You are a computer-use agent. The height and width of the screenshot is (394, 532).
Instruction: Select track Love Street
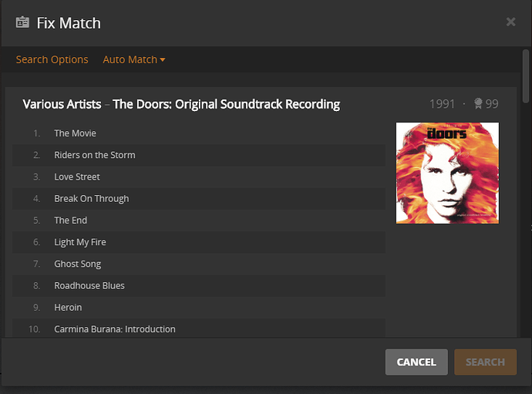pos(199,177)
